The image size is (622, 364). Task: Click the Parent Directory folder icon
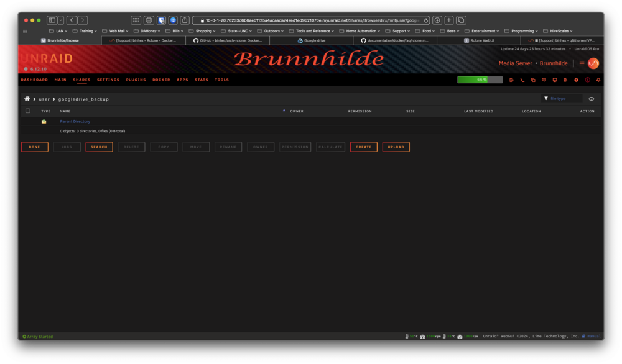click(44, 122)
